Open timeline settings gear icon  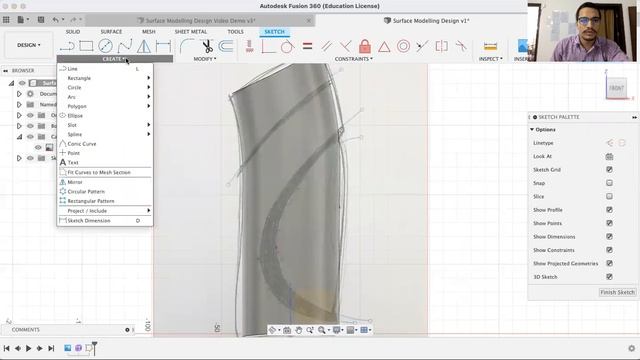coord(631,348)
